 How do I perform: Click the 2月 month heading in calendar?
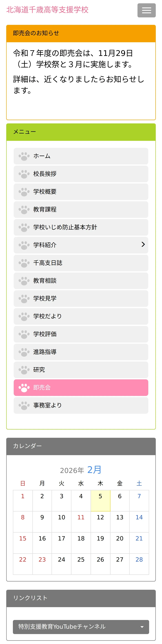pos(94,470)
